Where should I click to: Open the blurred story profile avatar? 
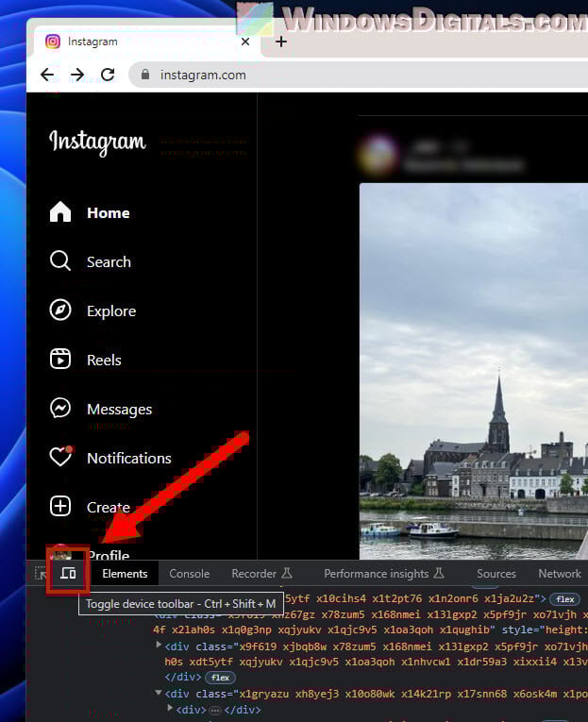coord(378,155)
